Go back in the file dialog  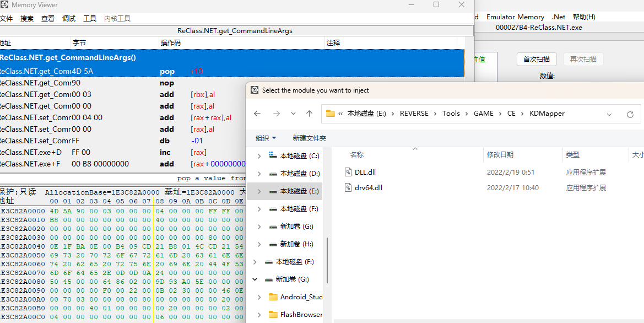pyautogui.click(x=257, y=114)
